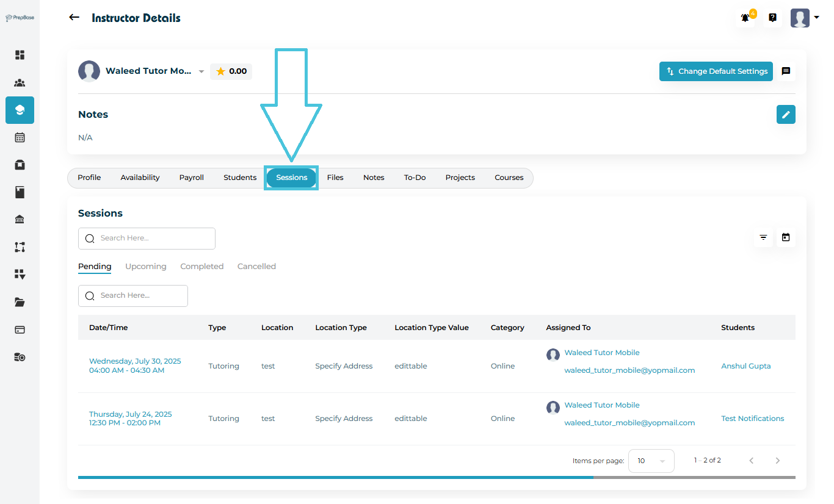Viewport: 834px width, 504px height.
Task: Open the dashboard icon in sidebar
Action: [20, 55]
